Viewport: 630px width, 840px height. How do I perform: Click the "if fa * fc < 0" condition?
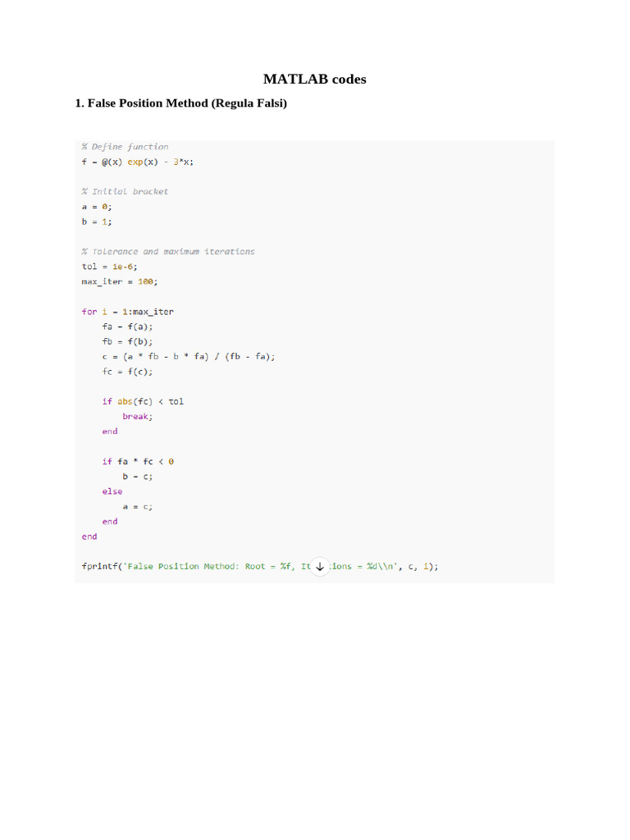pyautogui.click(x=138, y=461)
